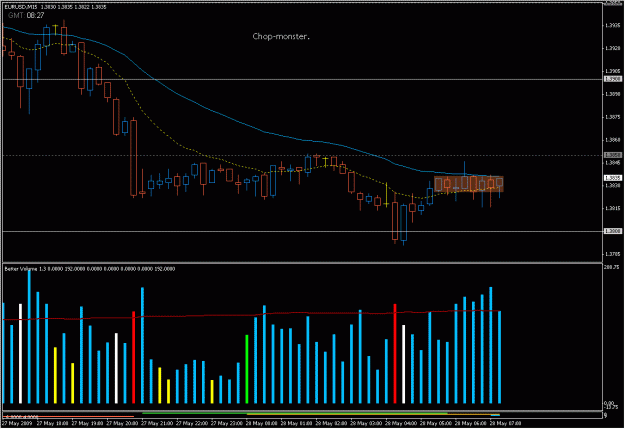Click the 1.3815 price axis label
This screenshot has width=625, height=429.
pyautogui.click(x=613, y=209)
